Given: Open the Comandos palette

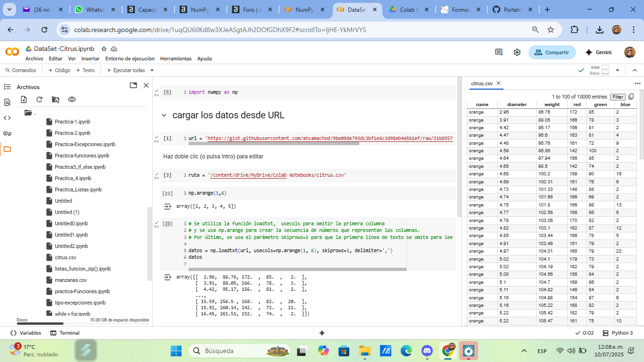Looking at the screenshot, I should (20, 70).
